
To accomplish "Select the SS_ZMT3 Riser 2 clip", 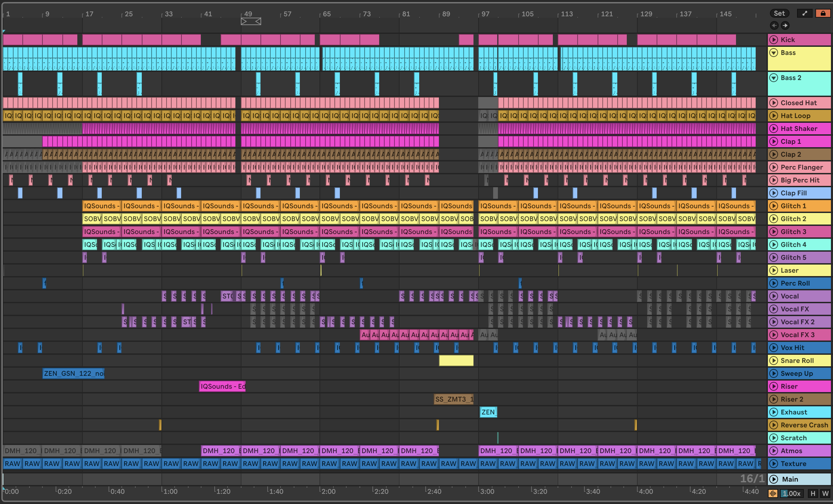I will (x=454, y=399).
